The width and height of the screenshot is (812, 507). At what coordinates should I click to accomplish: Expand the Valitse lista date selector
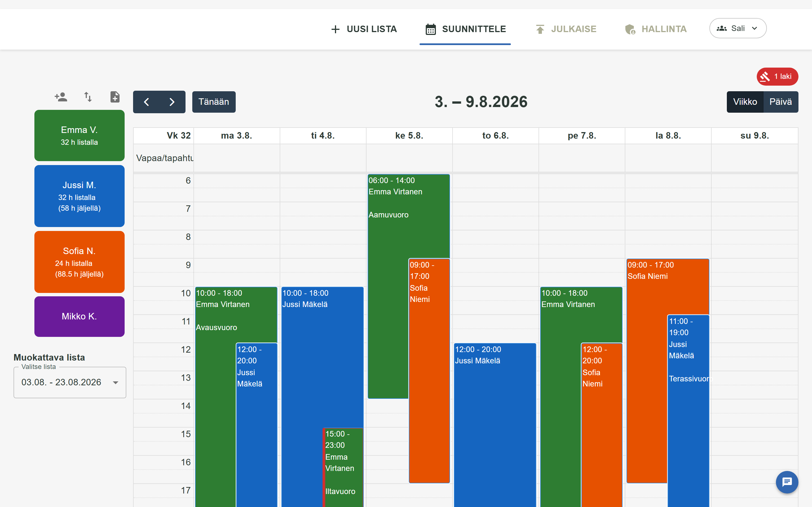[70, 382]
